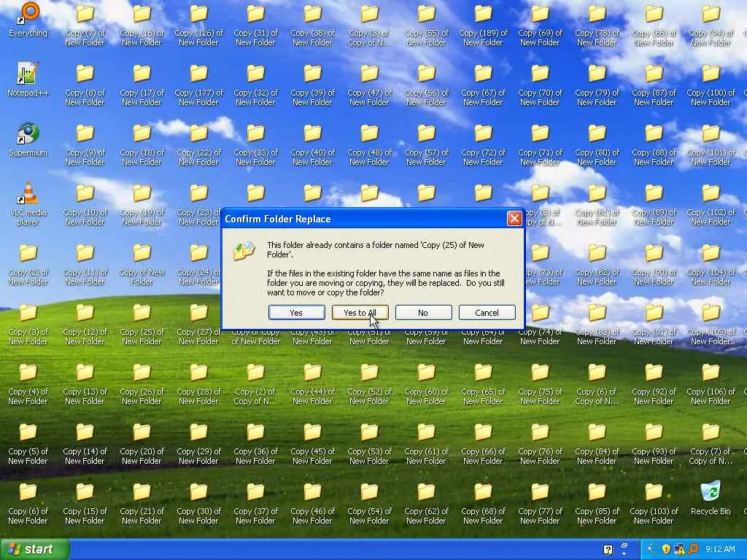Select folder Copy (105) of New Folder
747x560 pixels.
(x=711, y=324)
